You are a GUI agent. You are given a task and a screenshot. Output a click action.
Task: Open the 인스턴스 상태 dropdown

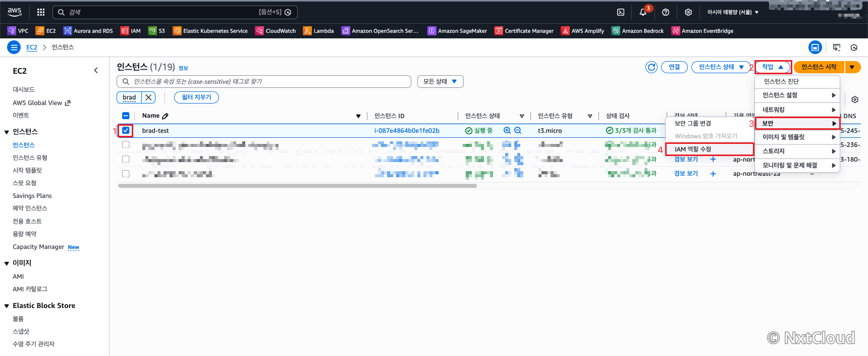[721, 67]
